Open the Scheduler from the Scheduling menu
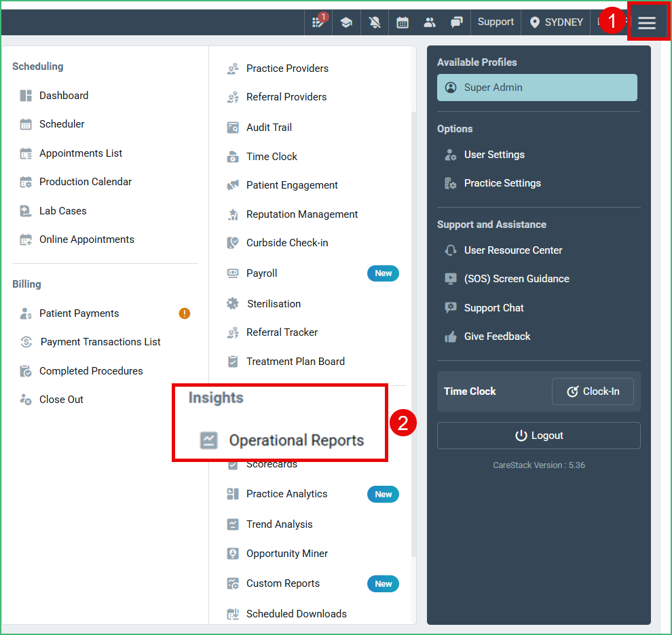The height and width of the screenshot is (635, 672). point(61,123)
